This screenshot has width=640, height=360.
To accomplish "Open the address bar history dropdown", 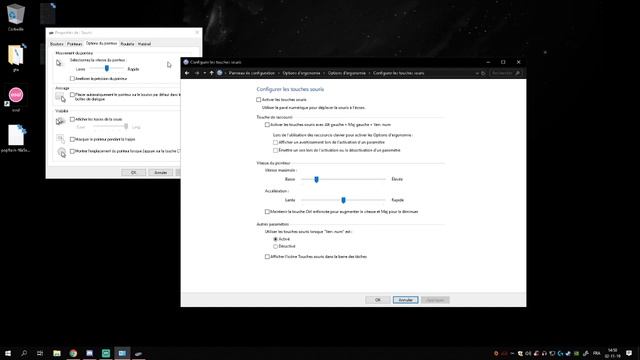I will click(x=477, y=73).
